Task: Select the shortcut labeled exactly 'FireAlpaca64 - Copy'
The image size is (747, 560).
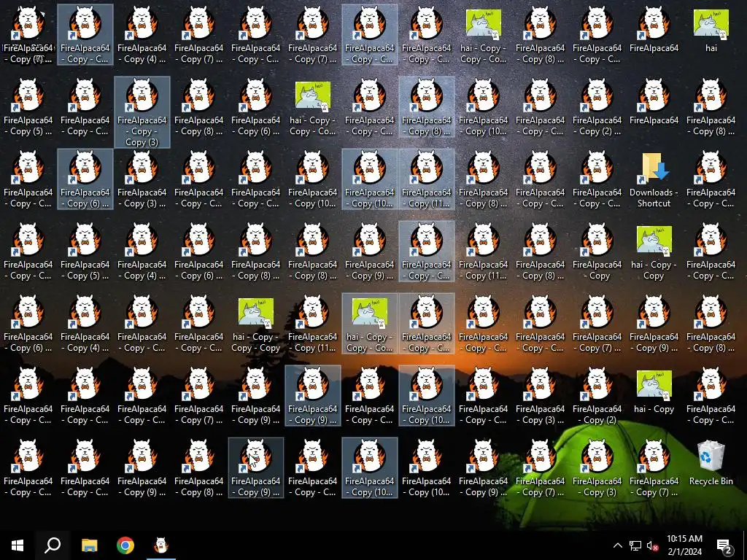Action: pos(597,252)
